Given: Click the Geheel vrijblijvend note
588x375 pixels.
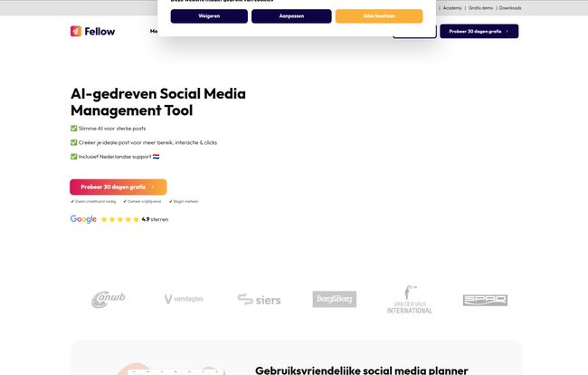Looking at the screenshot, I should [x=142, y=202].
